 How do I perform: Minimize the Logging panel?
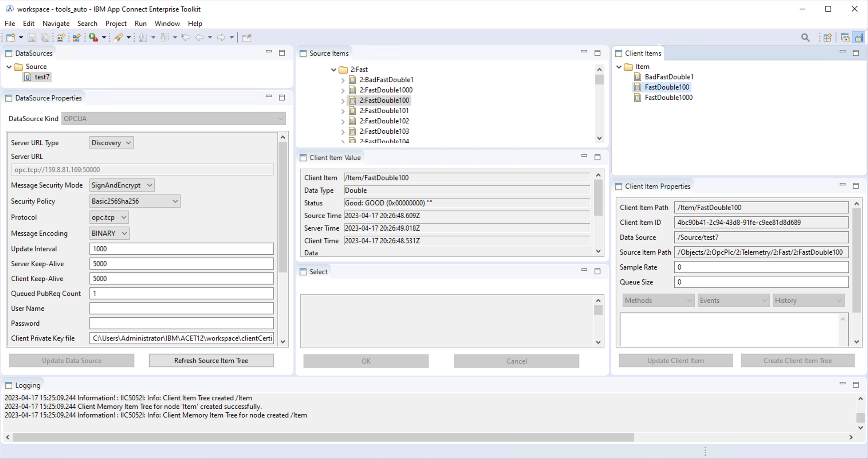(x=842, y=383)
